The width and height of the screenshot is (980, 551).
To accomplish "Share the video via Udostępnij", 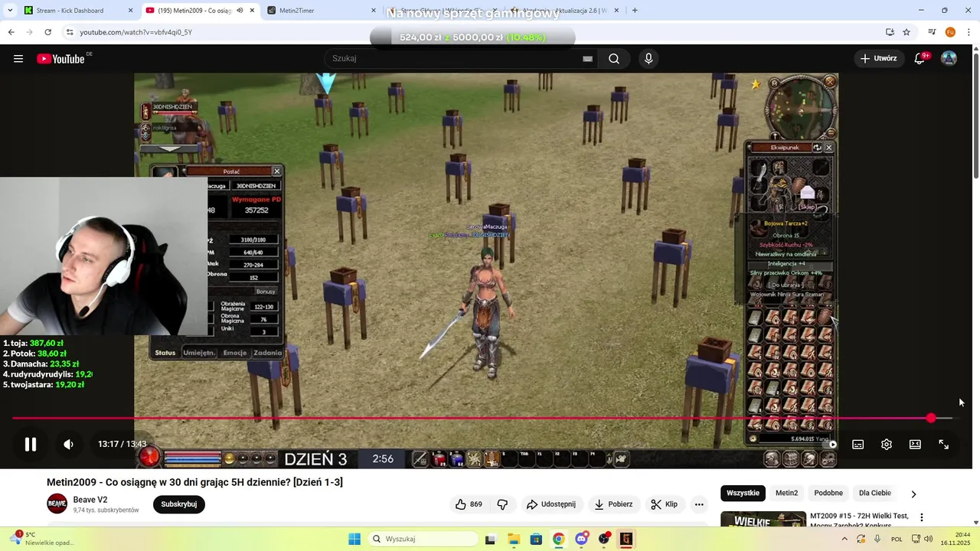I will click(551, 504).
